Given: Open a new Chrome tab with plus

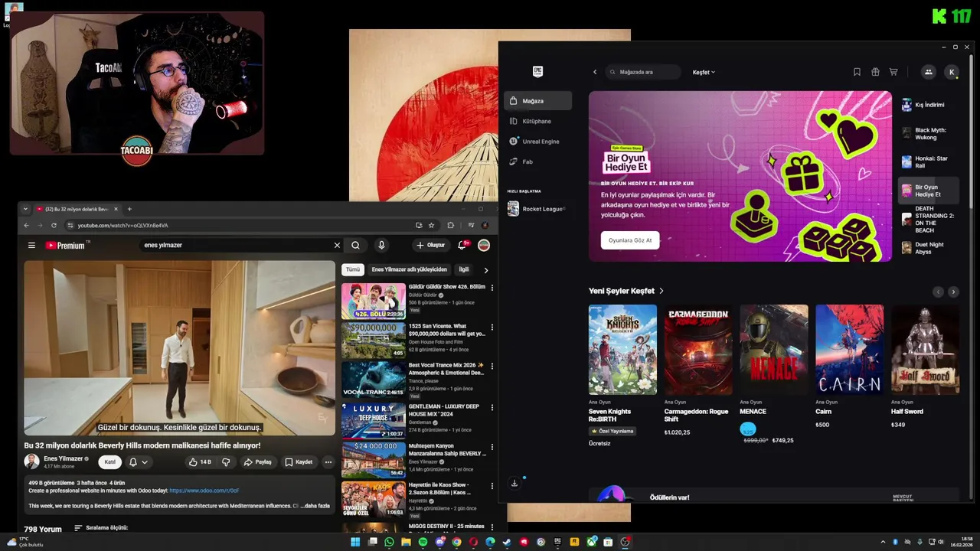Looking at the screenshot, I should coord(129,209).
